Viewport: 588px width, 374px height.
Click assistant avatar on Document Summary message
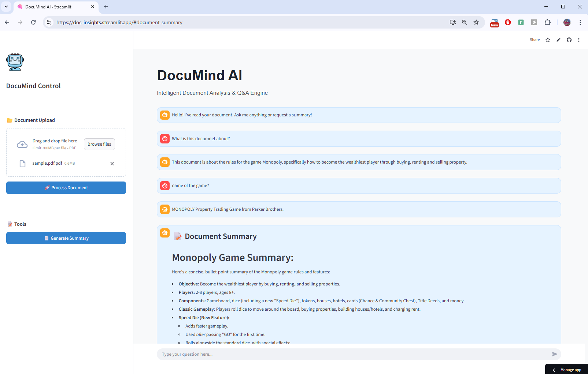165,233
